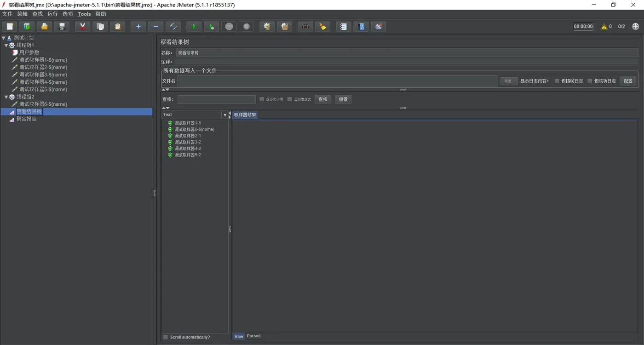Enable the 仅成功日志 checkbox

[x=590, y=81]
